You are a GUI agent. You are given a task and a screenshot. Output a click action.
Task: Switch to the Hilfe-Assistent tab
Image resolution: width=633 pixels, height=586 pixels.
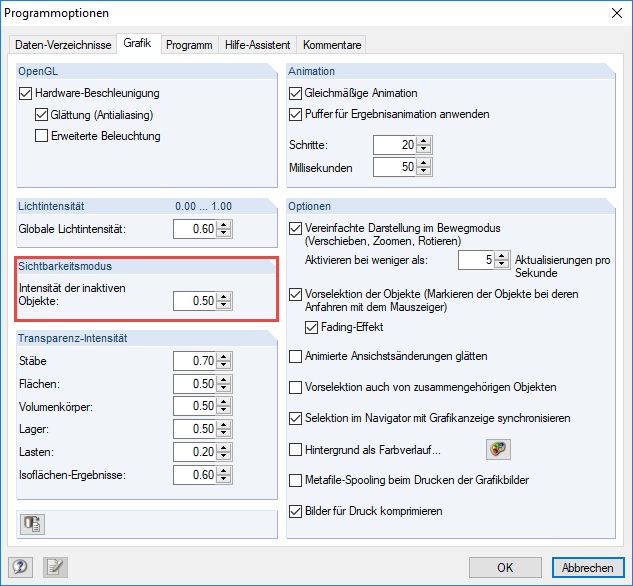coord(258,45)
